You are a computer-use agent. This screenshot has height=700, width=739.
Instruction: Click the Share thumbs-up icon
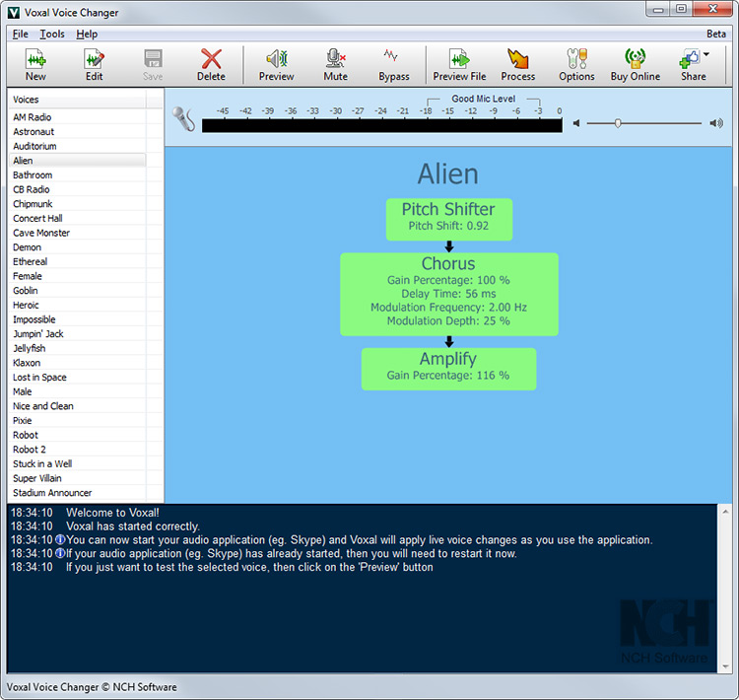pos(690,59)
